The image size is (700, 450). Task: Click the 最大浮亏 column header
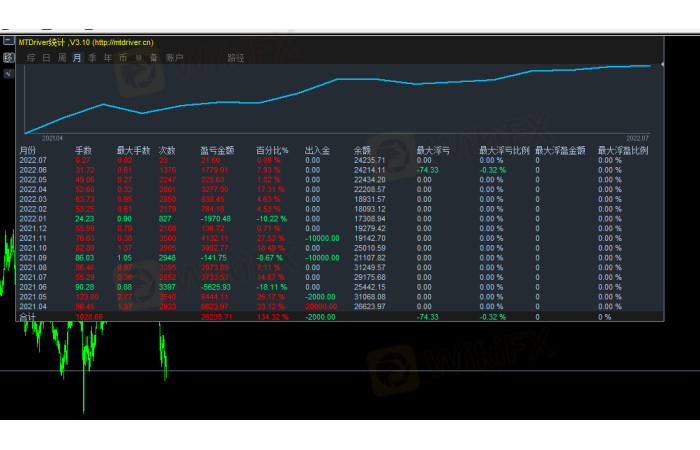click(x=433, y=150)
